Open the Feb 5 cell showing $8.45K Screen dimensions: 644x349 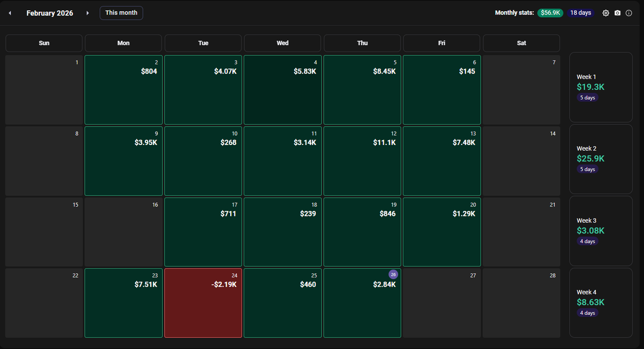362,90
